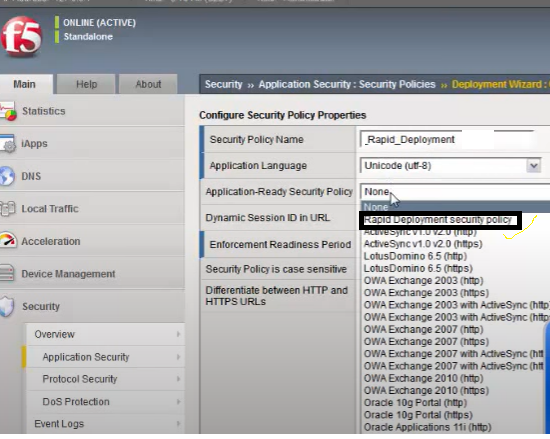Image resolution: width=550 pixels, height=439 pixels.
Task: Open Statistics in the sidebar
Action: (44, 111)
